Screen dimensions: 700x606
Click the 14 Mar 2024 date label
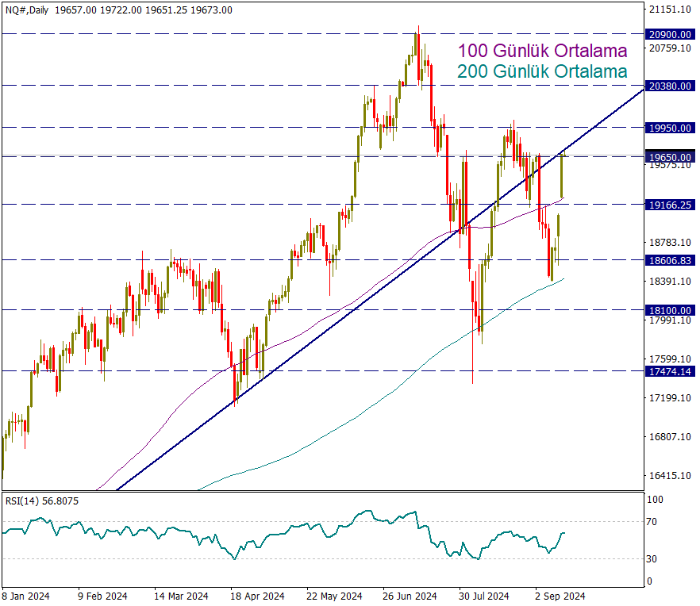[181, 596]
